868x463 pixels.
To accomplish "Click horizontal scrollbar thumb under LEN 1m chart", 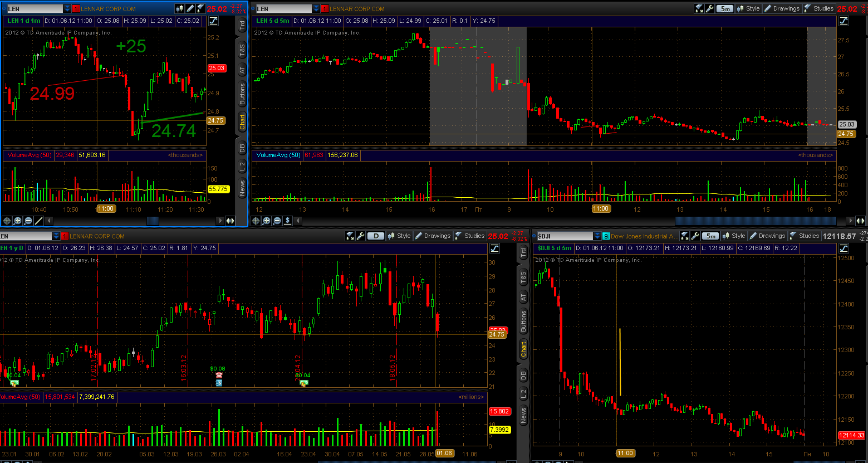I will pyautogui.click(x=153, y=221).
